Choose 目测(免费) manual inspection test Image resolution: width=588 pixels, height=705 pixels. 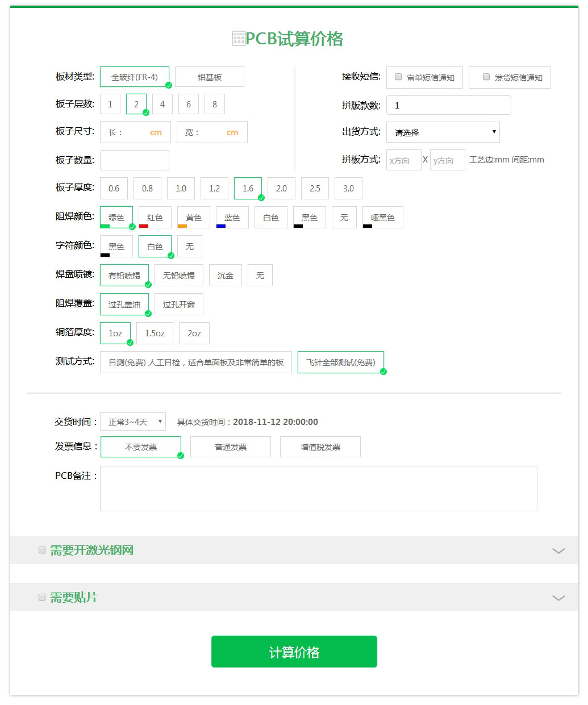click(x=196, y=362)
